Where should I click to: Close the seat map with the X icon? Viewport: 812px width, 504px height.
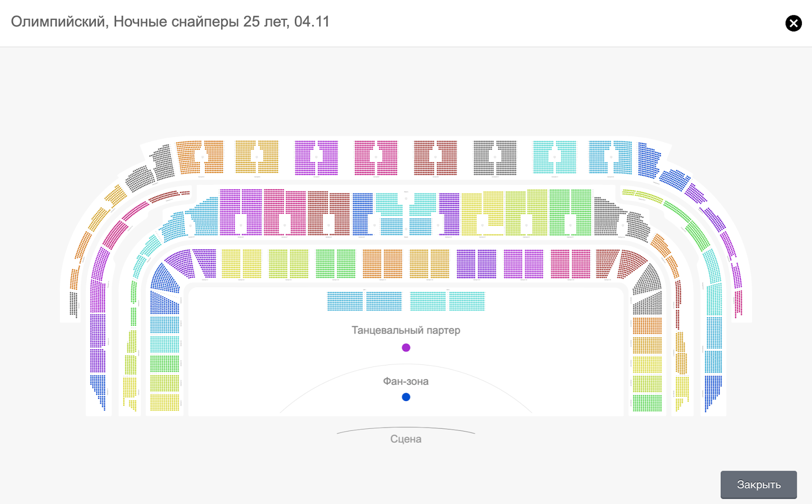(793, 23)
